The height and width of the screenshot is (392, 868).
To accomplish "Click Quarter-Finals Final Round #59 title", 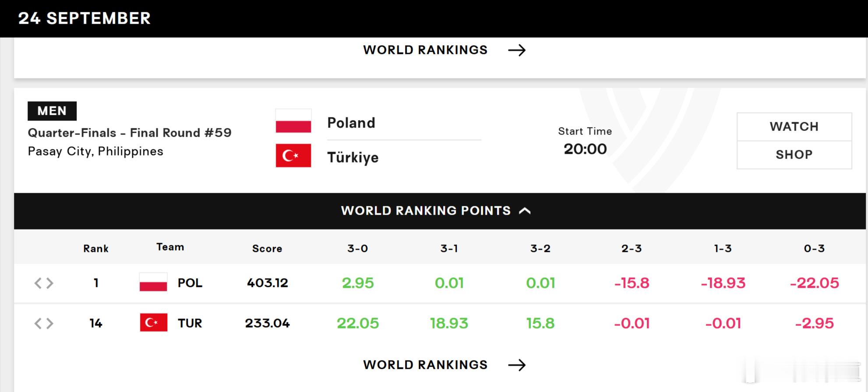I will click(x=130, y=133).
